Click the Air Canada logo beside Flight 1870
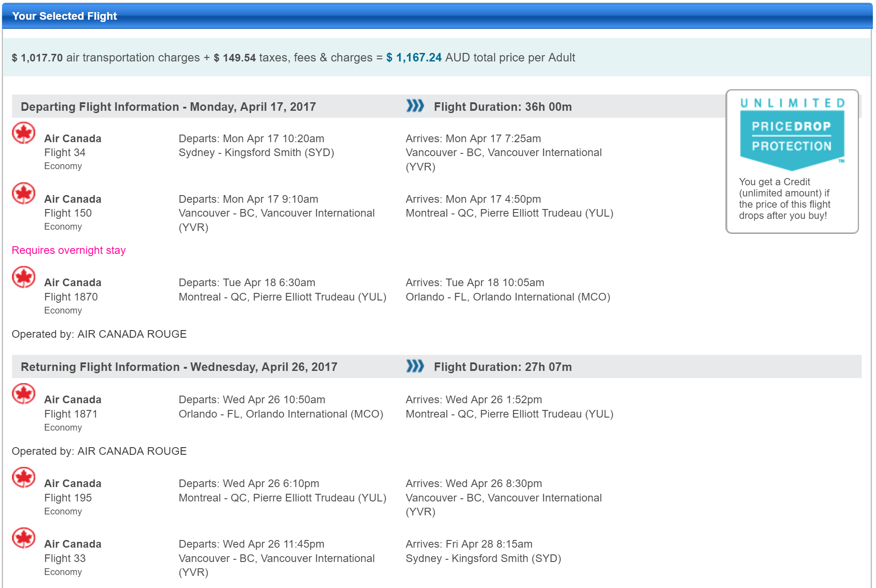Screen dimensions: 876x588 [23, 277]
